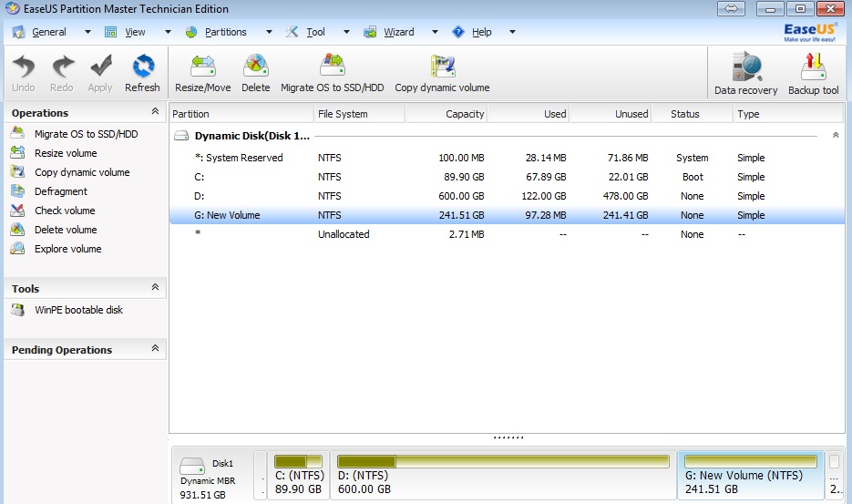Click the panel splitter dots handle
The width and height of the screenshot is (852, 504).
[508, 437]
